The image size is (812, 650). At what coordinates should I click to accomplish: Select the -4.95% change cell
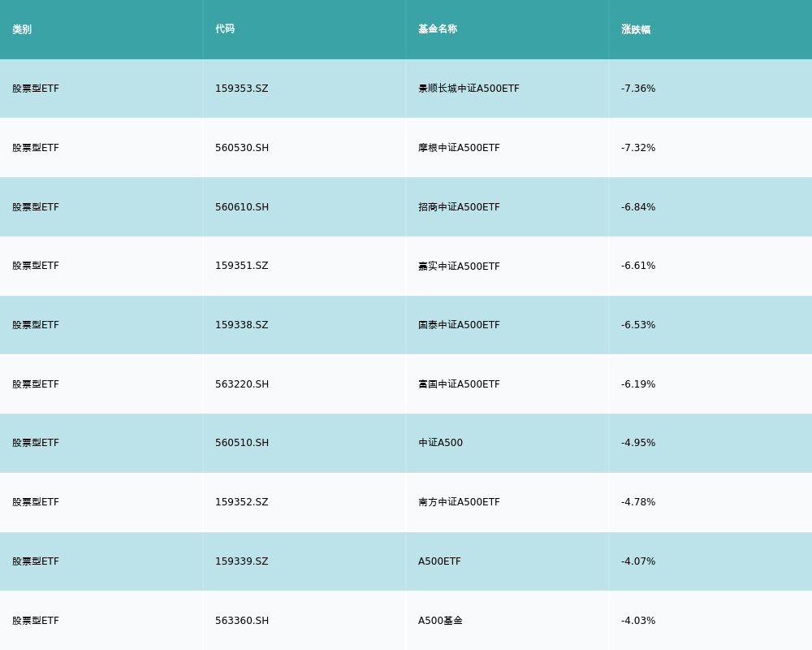click(x=638, y=443)
